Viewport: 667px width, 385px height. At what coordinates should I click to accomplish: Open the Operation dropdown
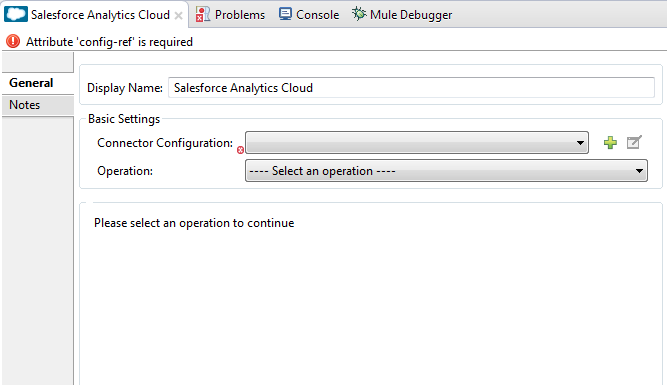click(x=446, y=171)
